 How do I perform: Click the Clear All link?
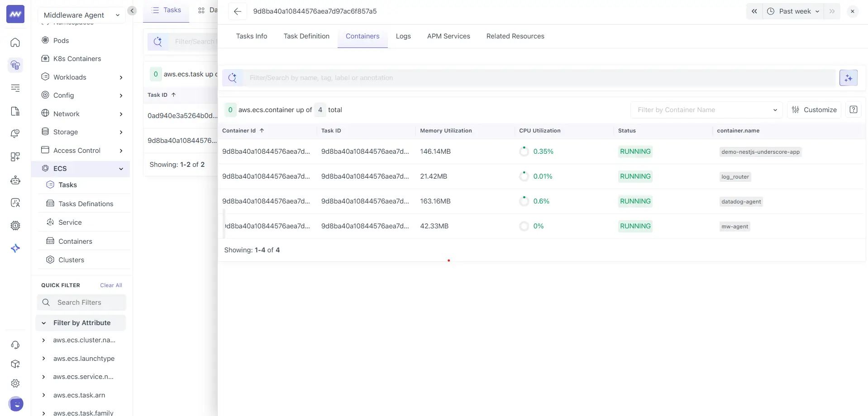(111, 285)
